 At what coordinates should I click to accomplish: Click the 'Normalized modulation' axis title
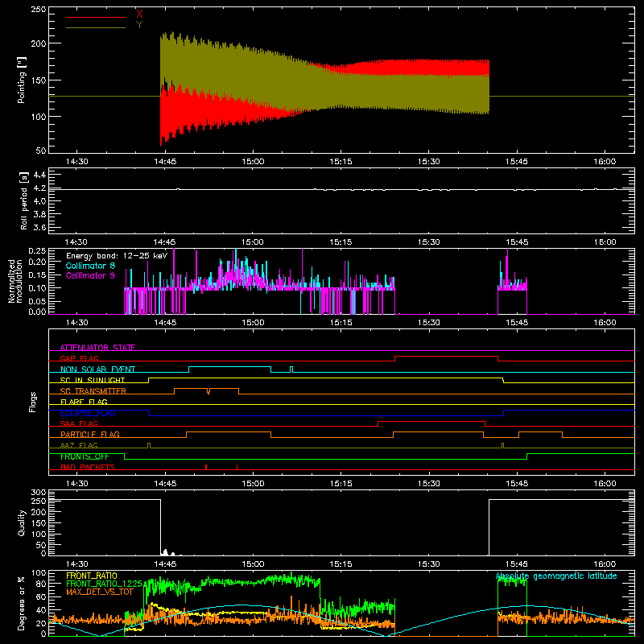click(x=15, y=281)
